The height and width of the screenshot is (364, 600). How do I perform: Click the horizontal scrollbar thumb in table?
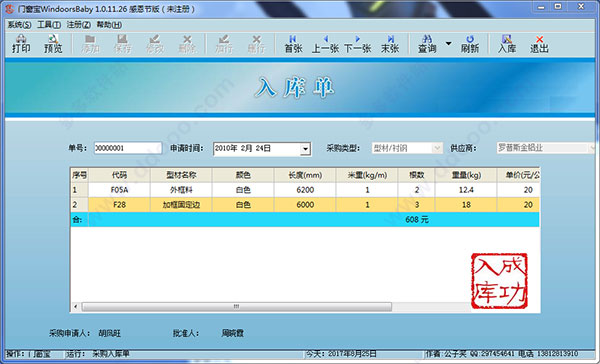[236, 307]
